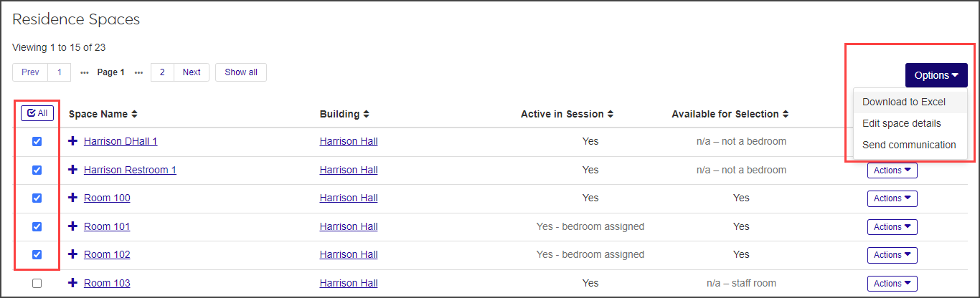Image resolution: width=980 pixels, height=298 pixels.
Task: Select the Send communication menu option
Action: point(909,145)
